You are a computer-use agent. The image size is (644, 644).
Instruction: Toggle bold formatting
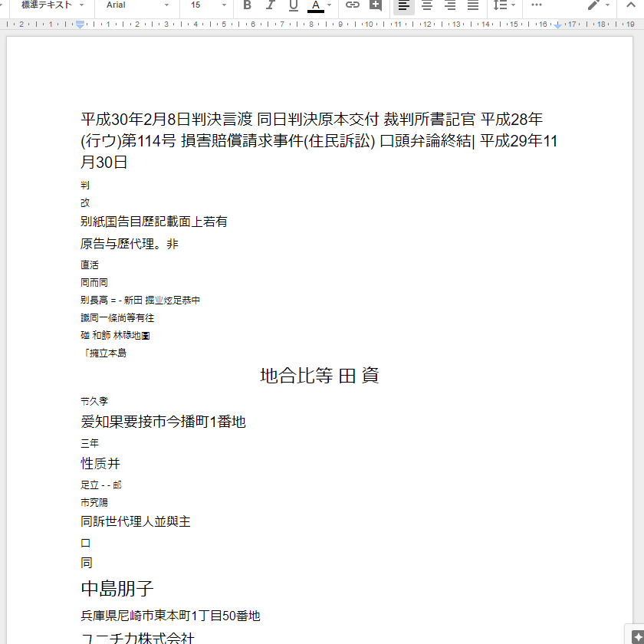pyautogui.click(x=247, y=5)
